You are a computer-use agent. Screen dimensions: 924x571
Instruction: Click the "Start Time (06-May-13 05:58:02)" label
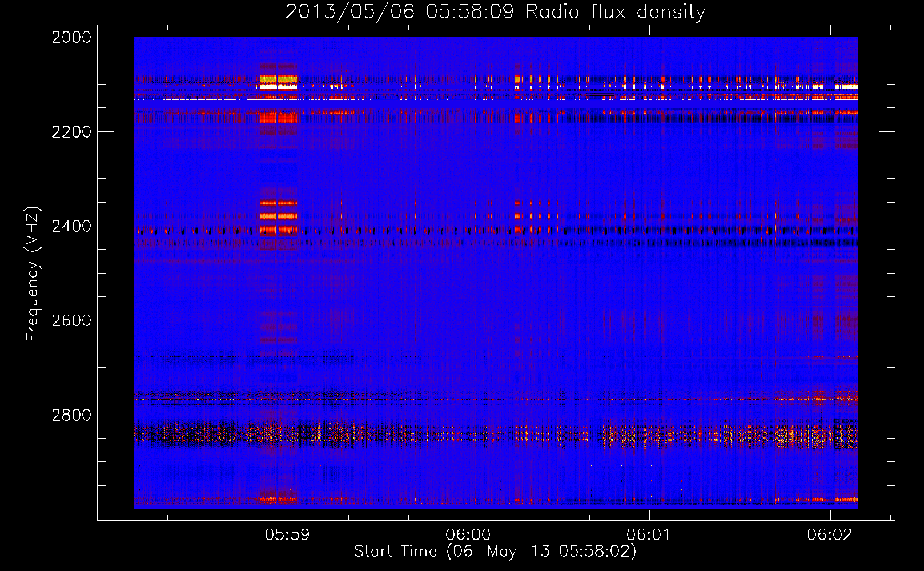[x=495, y=551]
